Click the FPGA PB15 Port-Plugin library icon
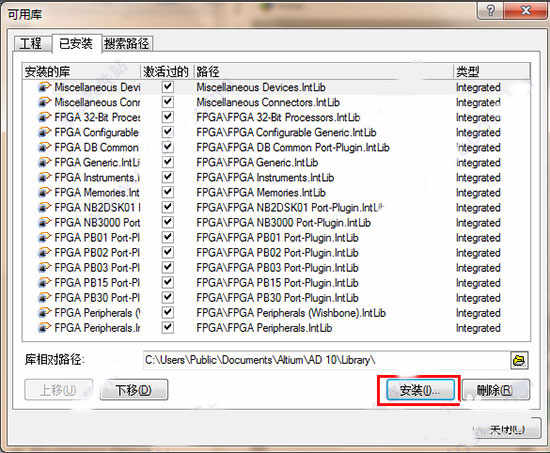Screen dimensions: 550x453 click(x=45, y=283)
